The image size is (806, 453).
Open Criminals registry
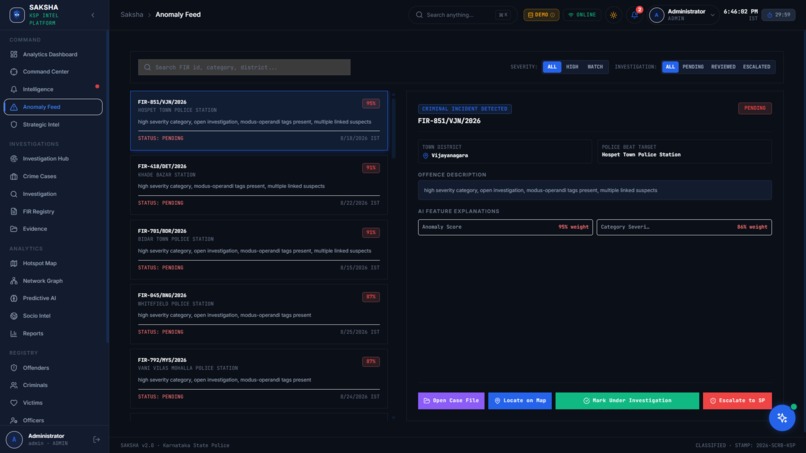click(x=34, y=385)
